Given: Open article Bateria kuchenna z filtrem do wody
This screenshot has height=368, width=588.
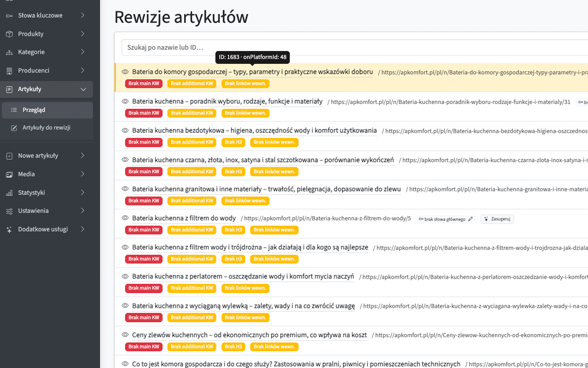Looking at the screenshot, I should point(184,218).
